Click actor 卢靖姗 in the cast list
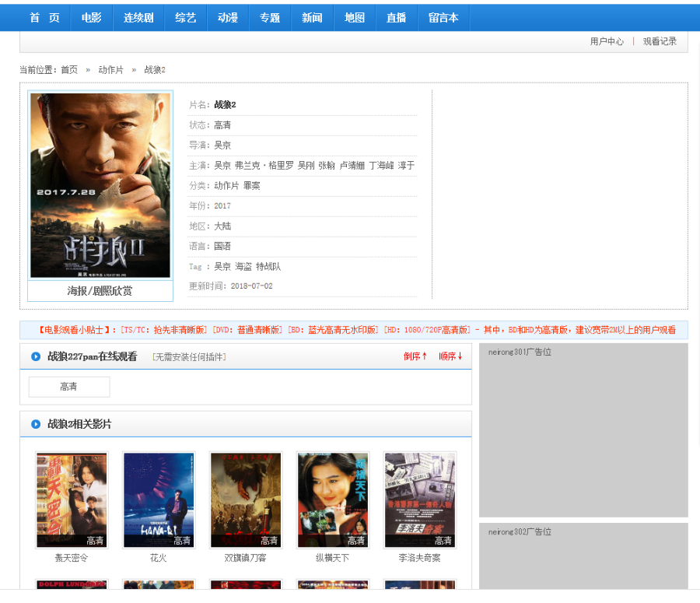The height and width of the screenshot is (603, 700). [x=352, y=166]
